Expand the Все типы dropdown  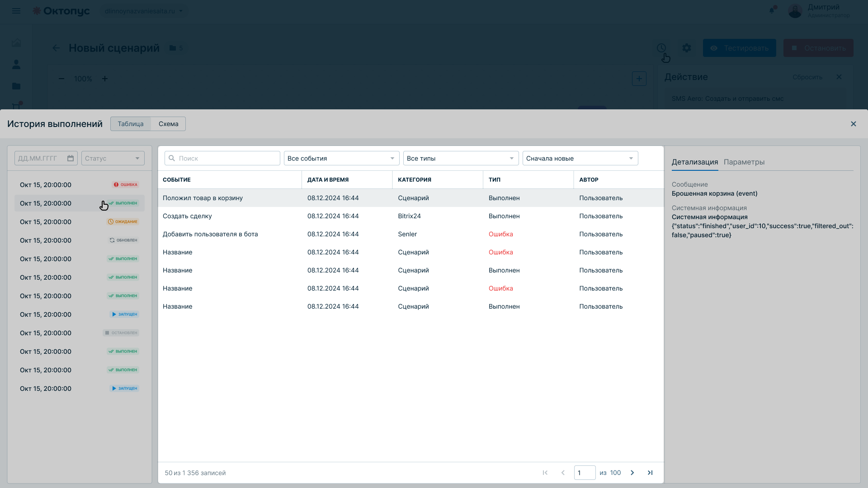pyautogui.click(x=461, y=158)
